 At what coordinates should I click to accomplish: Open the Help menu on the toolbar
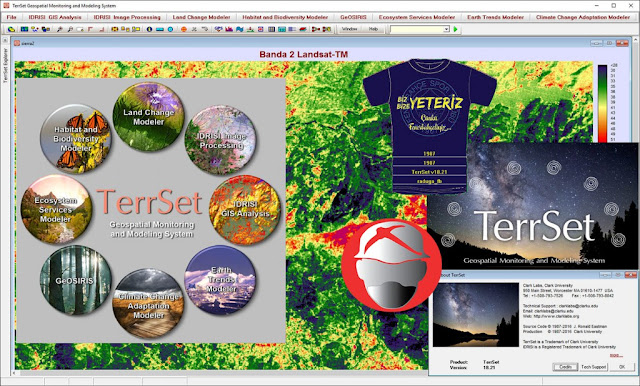[x=373, y=29]
